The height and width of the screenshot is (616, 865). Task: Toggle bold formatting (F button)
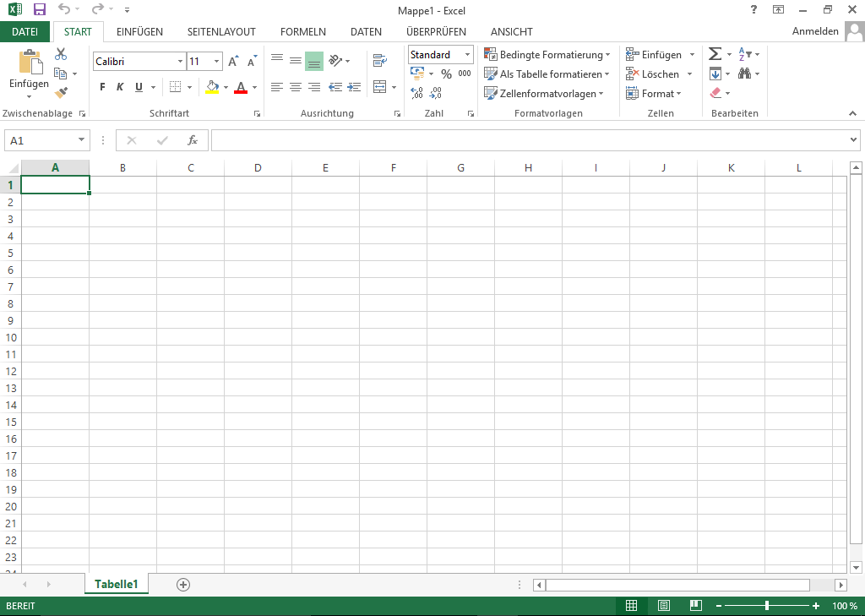(x=102, y=87)
